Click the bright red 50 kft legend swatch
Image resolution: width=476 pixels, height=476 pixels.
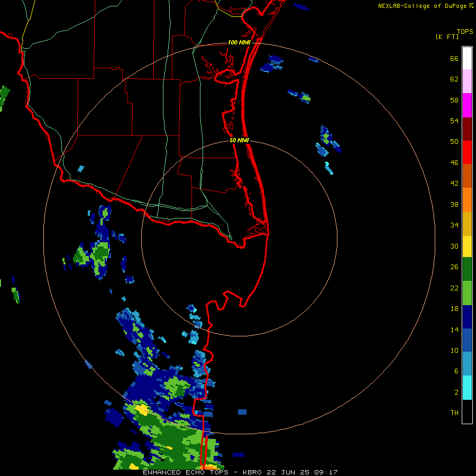click(x=467, y=152)
